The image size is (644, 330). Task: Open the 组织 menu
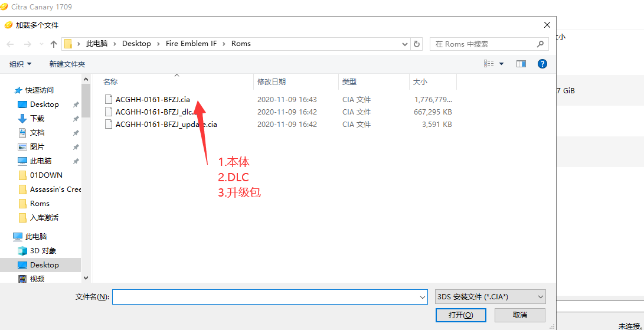pos(21,64)
